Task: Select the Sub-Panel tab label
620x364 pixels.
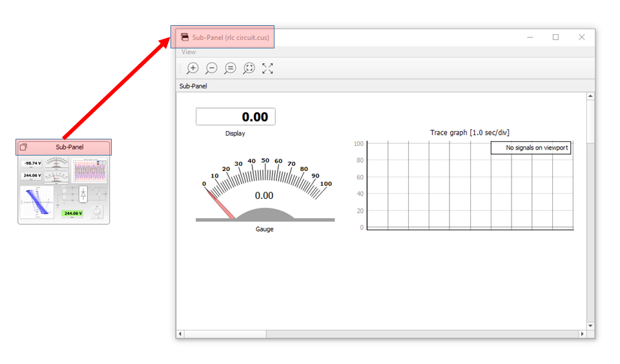Action: point(193,86)
